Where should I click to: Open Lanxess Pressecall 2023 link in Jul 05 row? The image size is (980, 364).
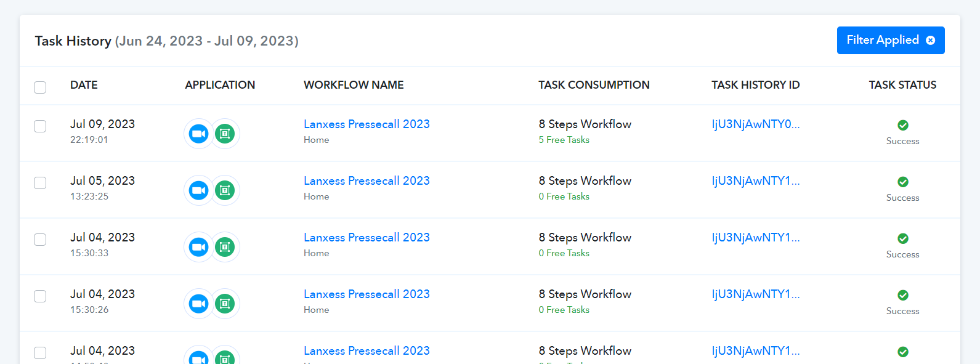(x=366, y=180)
